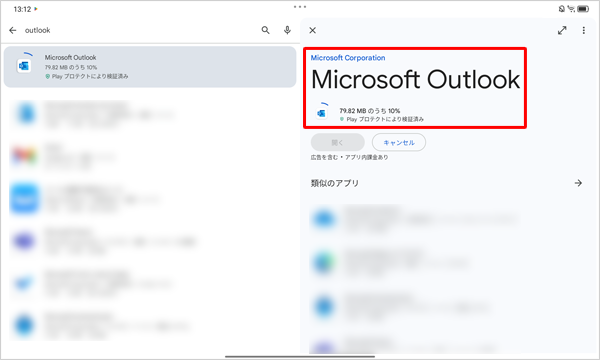Click the Microsoft Outlook title heading

416,80
